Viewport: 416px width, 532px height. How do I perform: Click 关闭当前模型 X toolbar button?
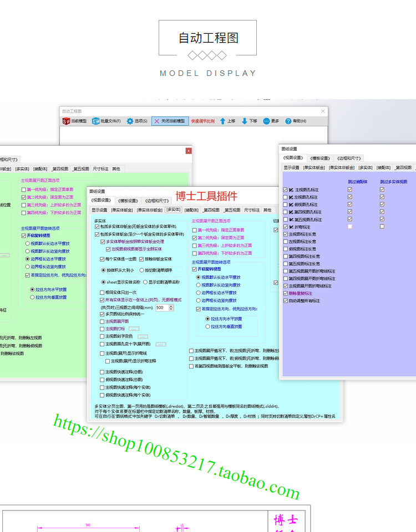170,121
